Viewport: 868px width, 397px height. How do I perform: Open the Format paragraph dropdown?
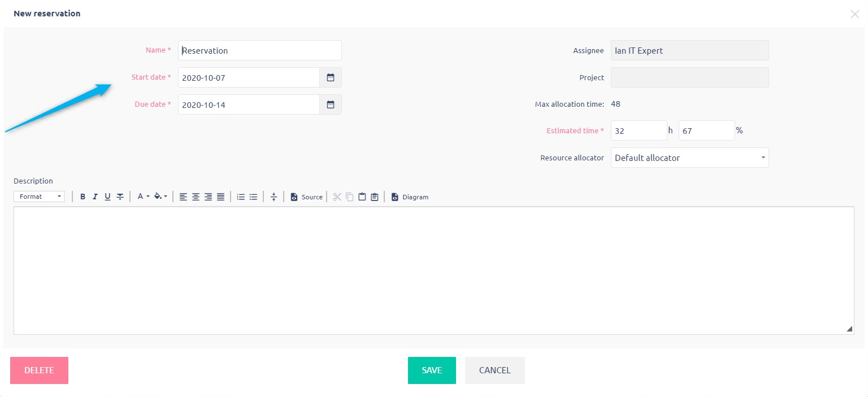[x=40, y=197]
